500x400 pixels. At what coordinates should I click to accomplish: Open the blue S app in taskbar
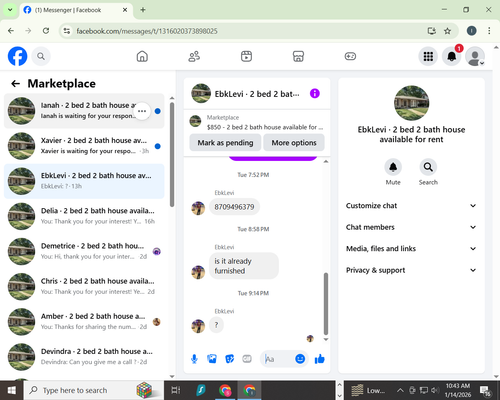pos(201,390)
